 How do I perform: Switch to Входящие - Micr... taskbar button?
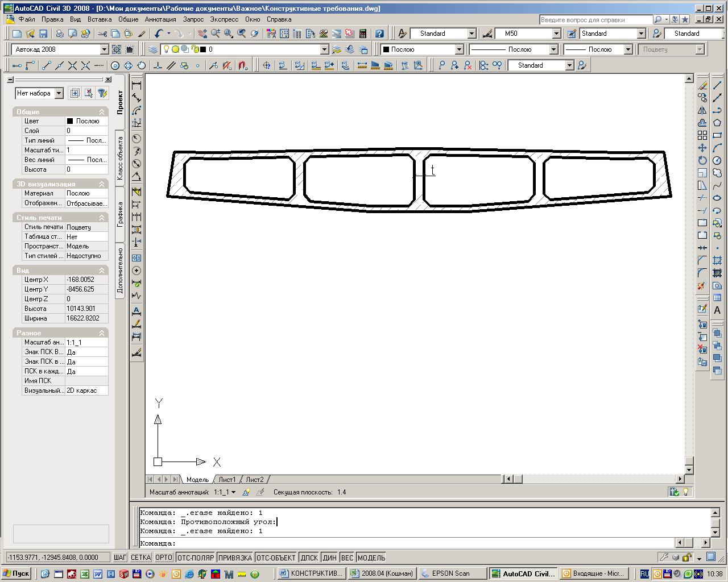pyautogui.click(x=594, y=573)
